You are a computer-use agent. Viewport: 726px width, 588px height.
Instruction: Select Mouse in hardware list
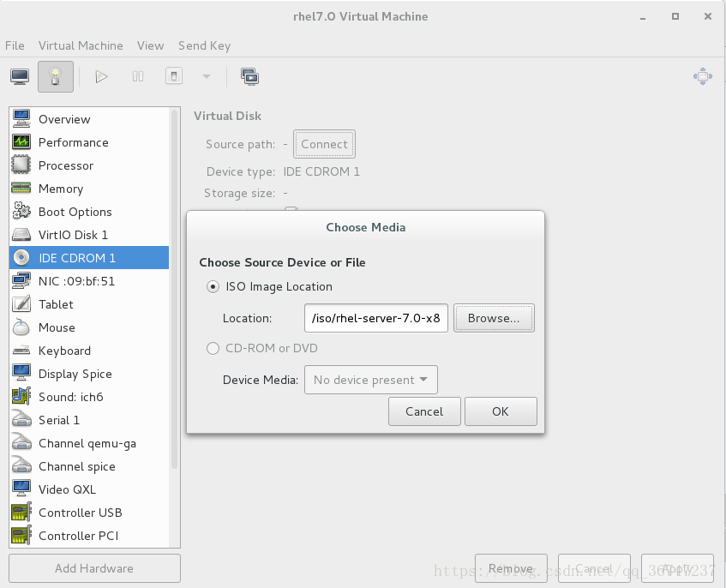point(89,327)
